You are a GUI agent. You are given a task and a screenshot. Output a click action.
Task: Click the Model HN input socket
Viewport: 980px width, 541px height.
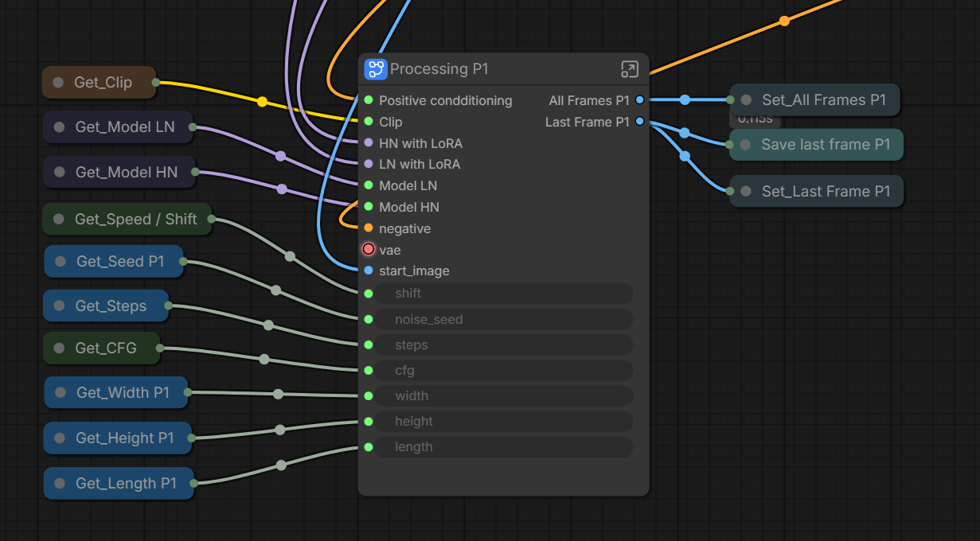(x=369, y=207)
